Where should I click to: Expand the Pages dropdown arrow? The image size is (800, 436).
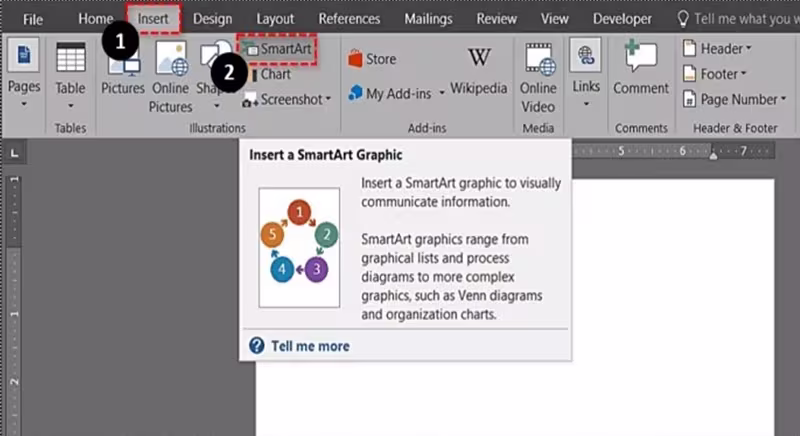point(23,104)
